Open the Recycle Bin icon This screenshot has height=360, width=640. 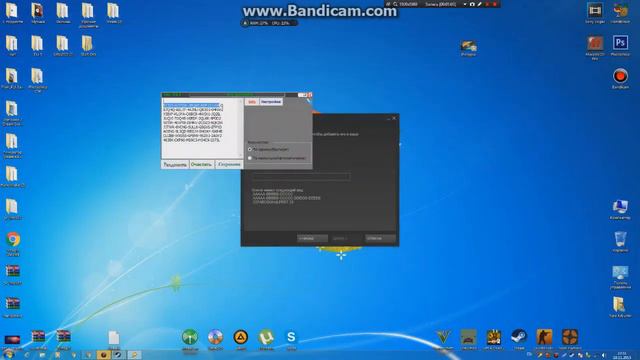[620, 239]
